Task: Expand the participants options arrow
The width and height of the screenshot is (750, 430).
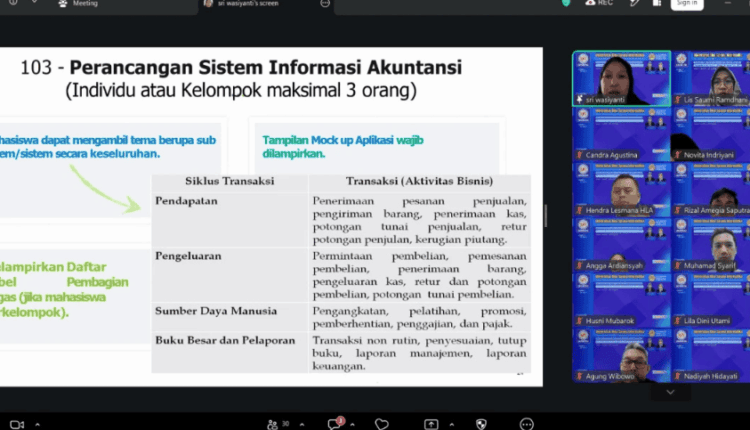Action: [x=302, y=424]
